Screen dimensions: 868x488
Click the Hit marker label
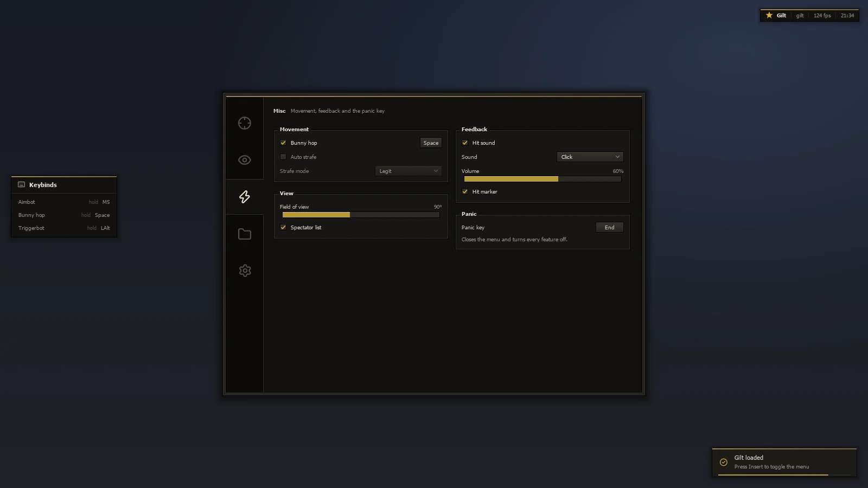[x=484, y=191]
